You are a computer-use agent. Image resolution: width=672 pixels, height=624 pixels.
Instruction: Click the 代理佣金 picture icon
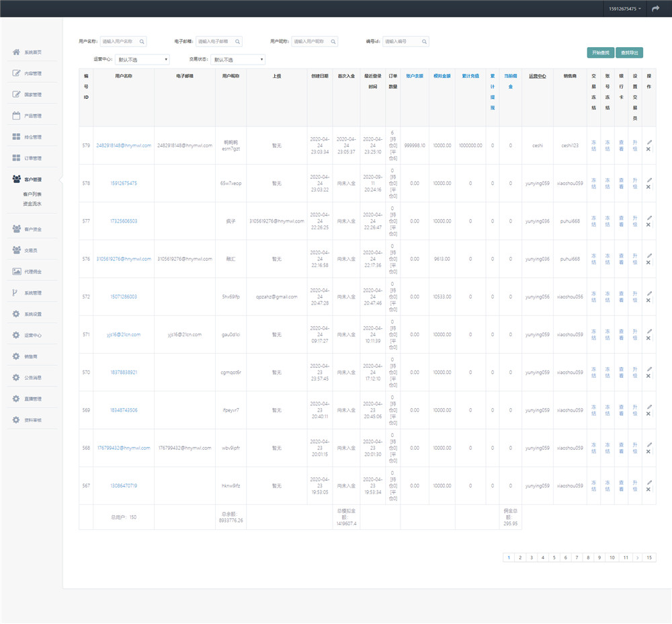pos(16,272)
